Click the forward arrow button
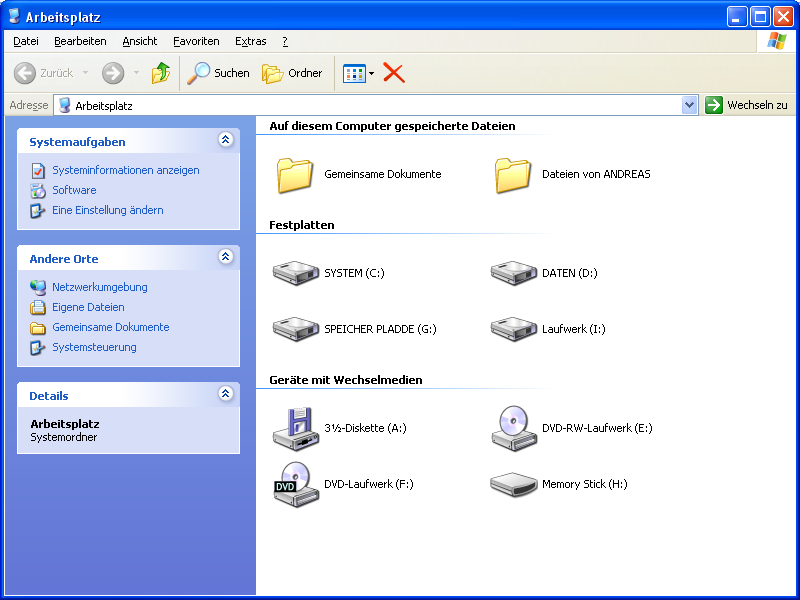This screenshot has height=600, width=800. tap(113, 73)
